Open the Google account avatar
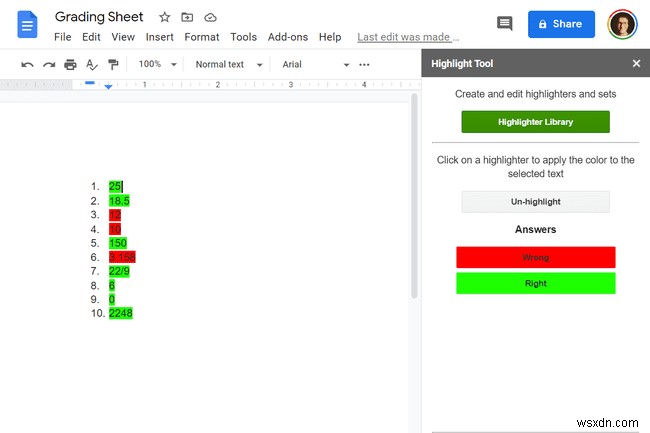Screen dimensions: 650x433 pyautogui.click(x=622, y=24)
